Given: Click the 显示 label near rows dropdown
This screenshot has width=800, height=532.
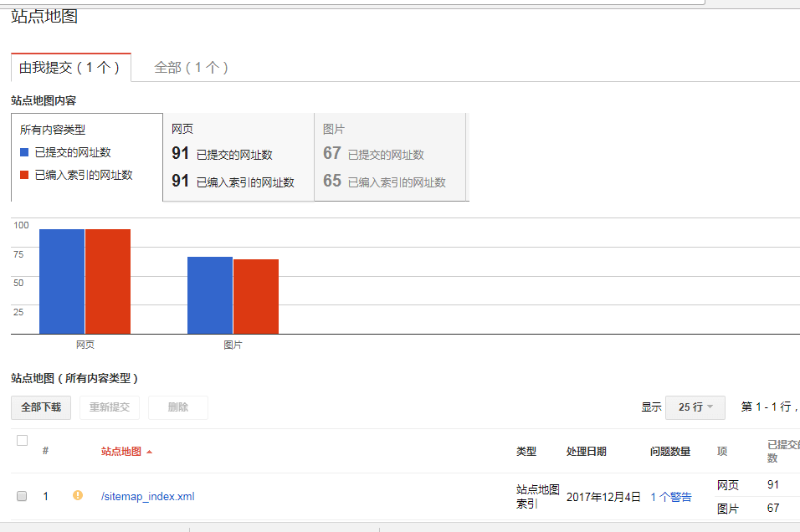Looking at the screenshot, I should pos(651,407).
